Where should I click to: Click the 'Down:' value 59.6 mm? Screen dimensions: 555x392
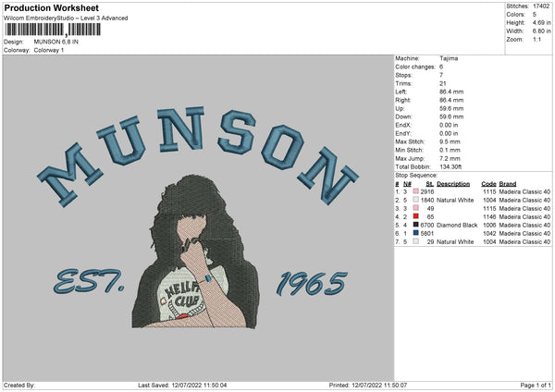click(x=451, y=116)
